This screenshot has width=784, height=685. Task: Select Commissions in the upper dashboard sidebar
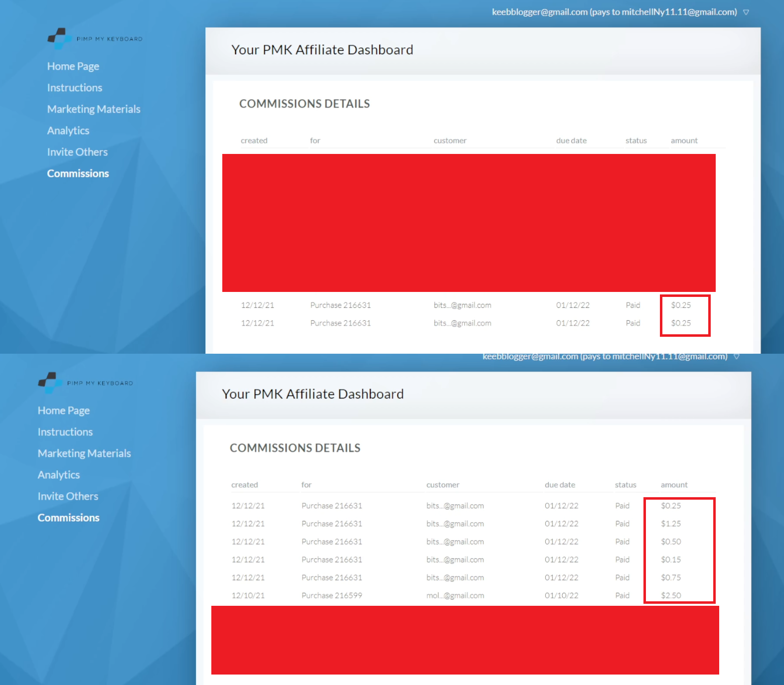pyautogui.click(x=78, y=173)
